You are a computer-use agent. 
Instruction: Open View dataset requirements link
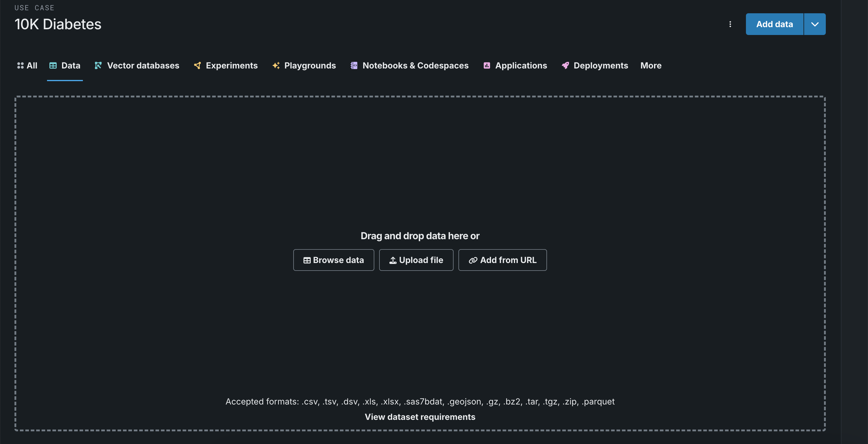point(420,417)
